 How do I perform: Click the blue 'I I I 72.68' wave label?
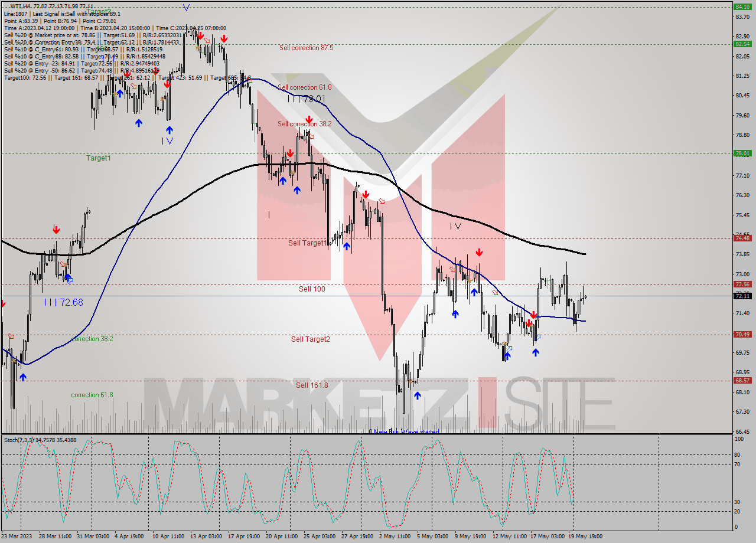[63, 302]
